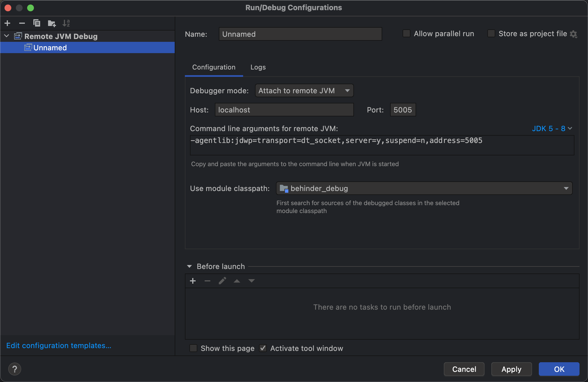This screenshot has width=588, height=382.
Task: Collapse the Before launch section
Action: tap(189, 266)
